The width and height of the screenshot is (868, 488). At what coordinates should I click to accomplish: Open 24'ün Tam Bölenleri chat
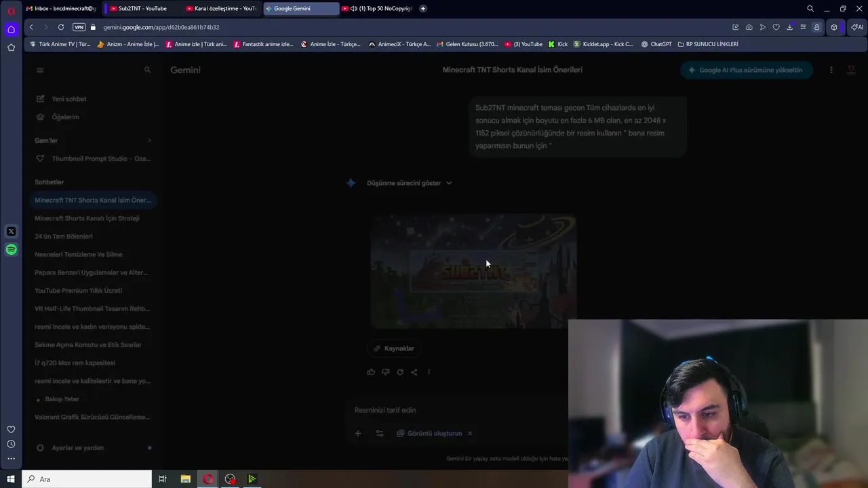click(64, 237)
